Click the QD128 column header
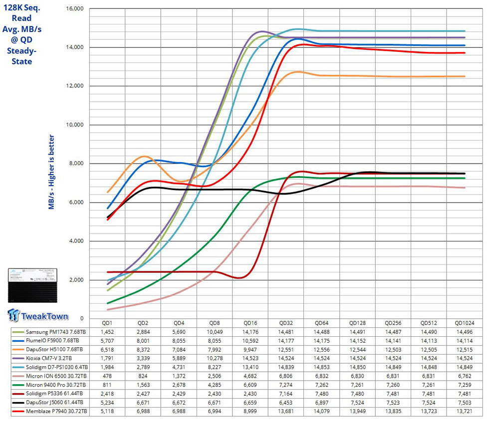 [357, 323]
